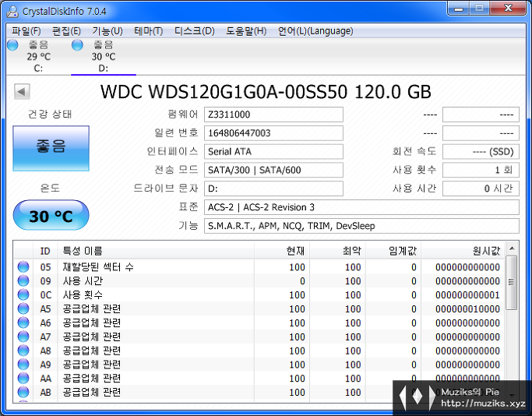Screen dimensions: 532x416
Task: Click the rotation speed field ---- (SSD)
Action: pyautogui.click(x=481, y=151)
